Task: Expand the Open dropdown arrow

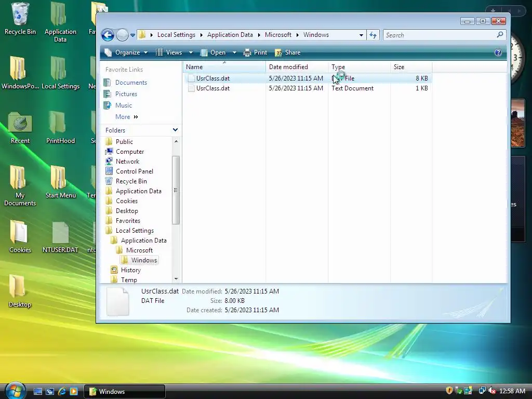Action: click(234, 52)
